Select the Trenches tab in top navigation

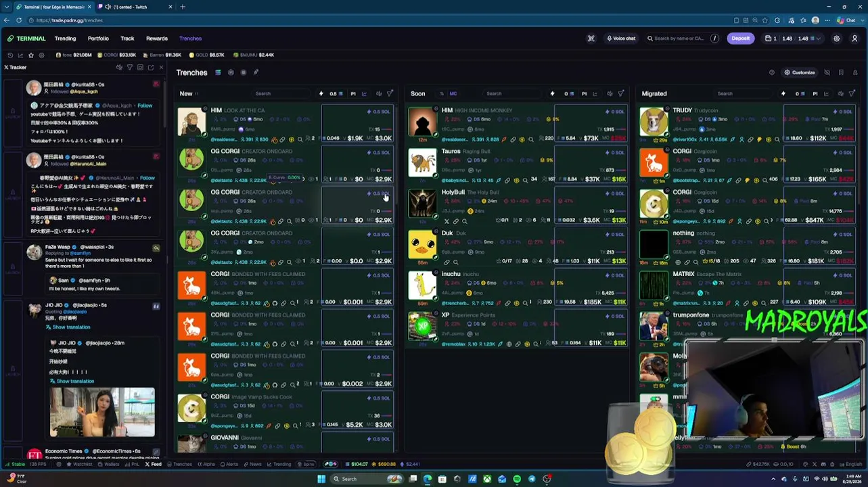[190, 39]
